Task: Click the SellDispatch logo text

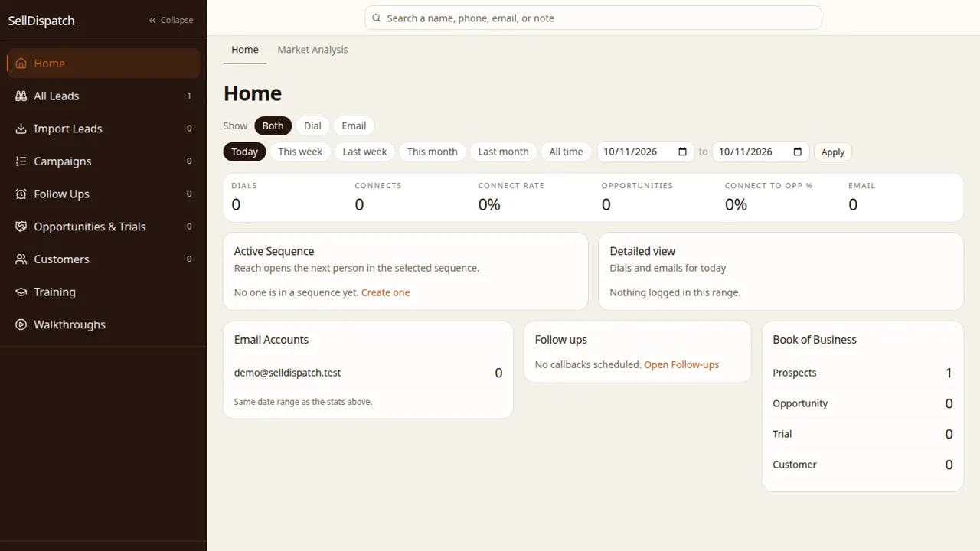Action: click(41, 21)
